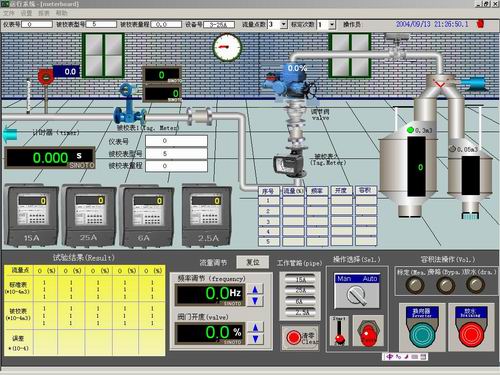Screen dimensions: 500x375
Task: Click the blue motor right of diverter
Action: click(x=473, y=84)
